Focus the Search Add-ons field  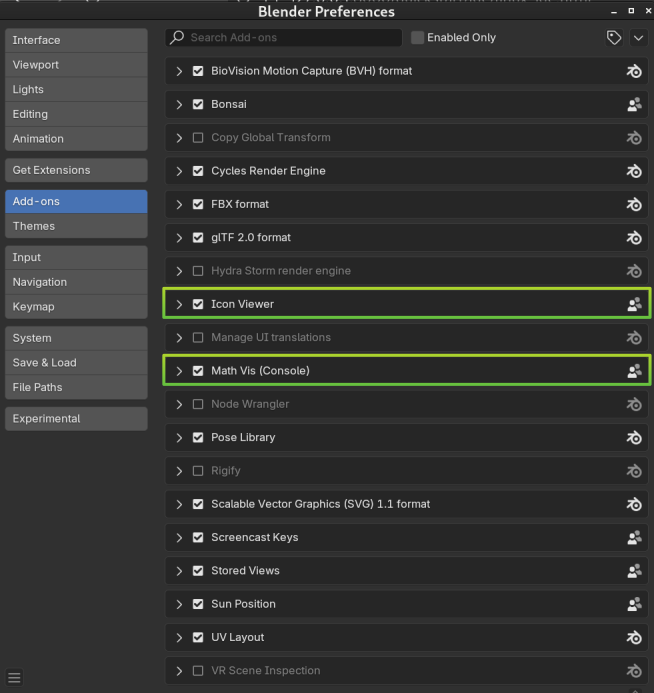pyautogui.click(x=284, y=38)
